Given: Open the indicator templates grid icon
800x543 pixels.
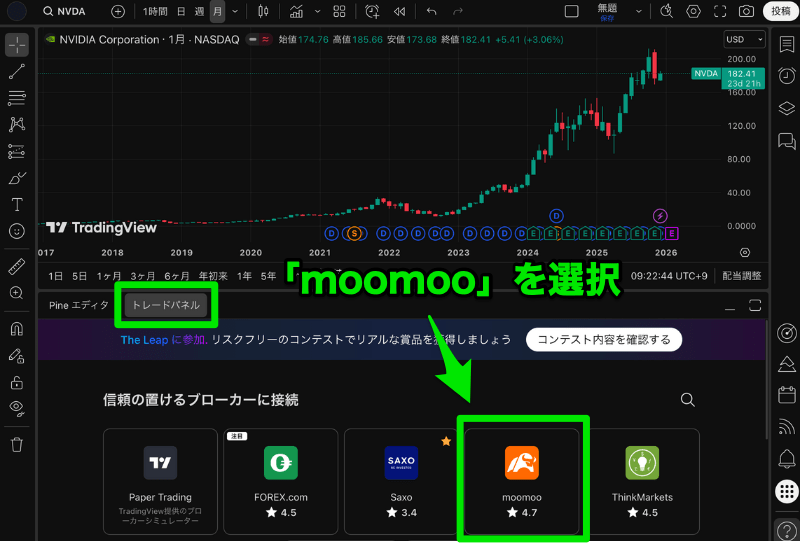Looking at the screenshot, I should [339, 12].
